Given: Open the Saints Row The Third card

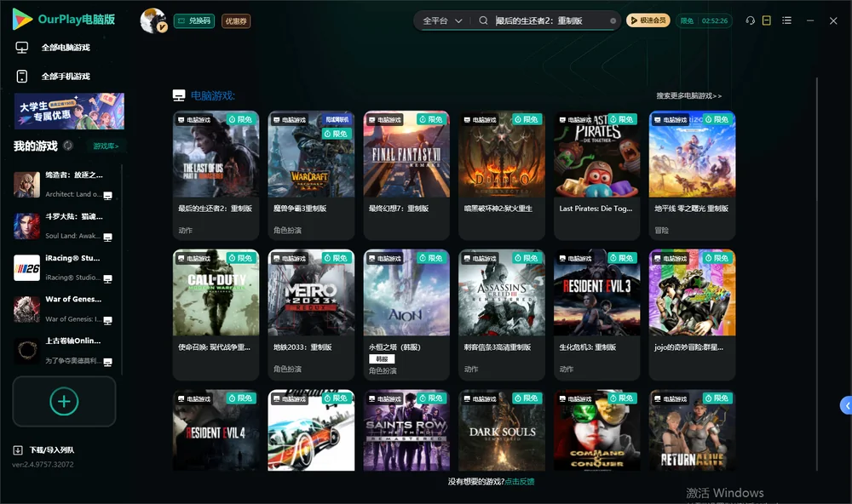Looking at the screenshot, I should [x=406, y=430].
